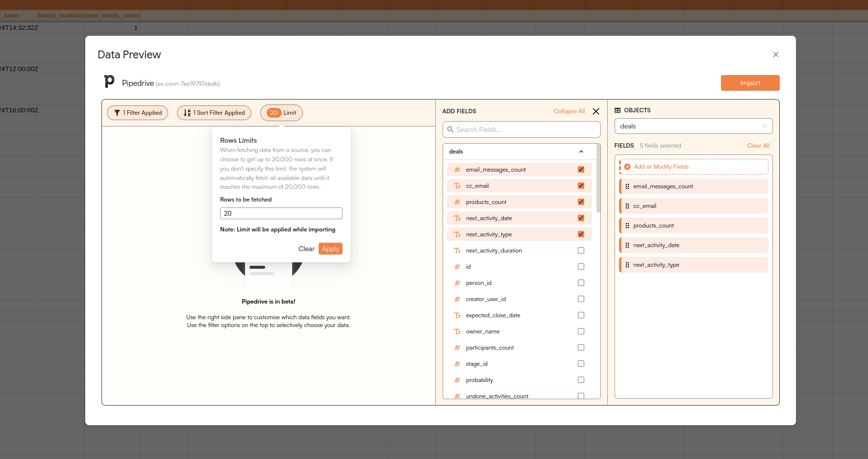Click Clear All fields link
The image size is (868, 459).
click(758, 146)
